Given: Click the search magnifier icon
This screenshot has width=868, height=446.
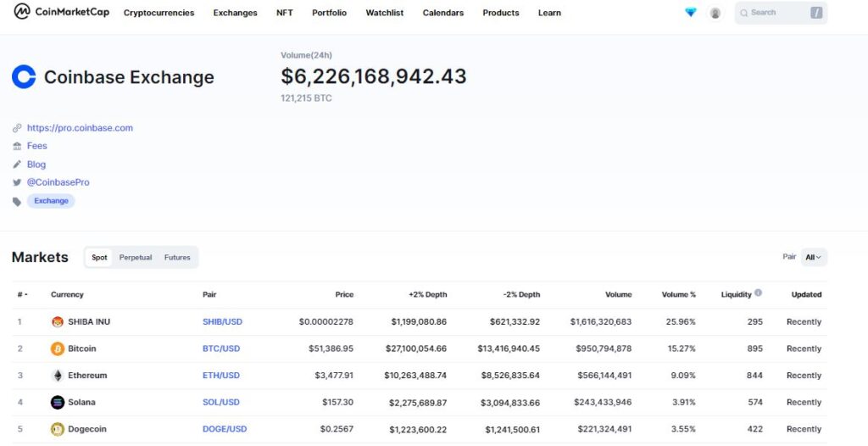Looking at the screenshot, I should tap(744, 13).
